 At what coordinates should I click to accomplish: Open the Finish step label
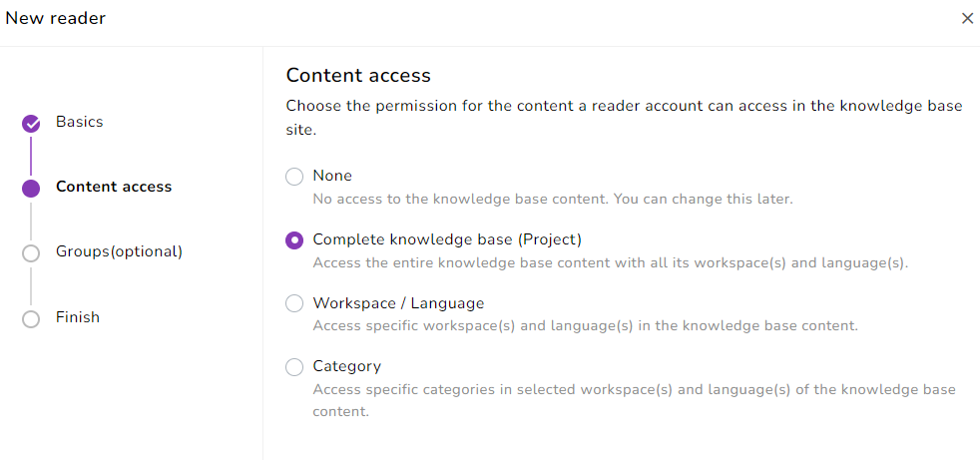(78, 317)
